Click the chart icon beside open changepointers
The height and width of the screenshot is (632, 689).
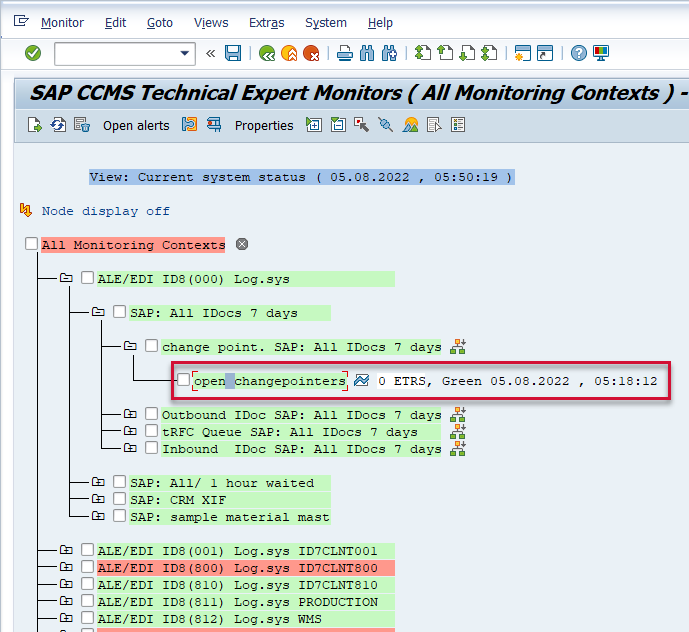(x=362, y=381)
